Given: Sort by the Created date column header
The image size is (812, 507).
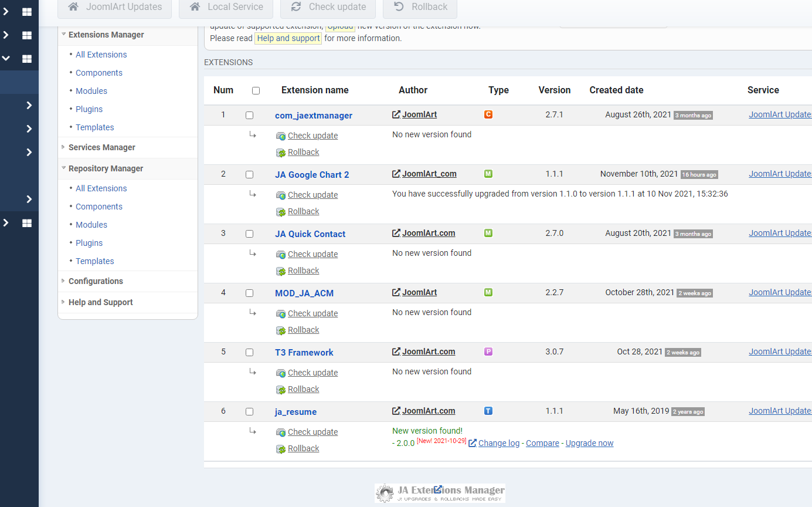Looking at the screenshot, I should [616, 90].
